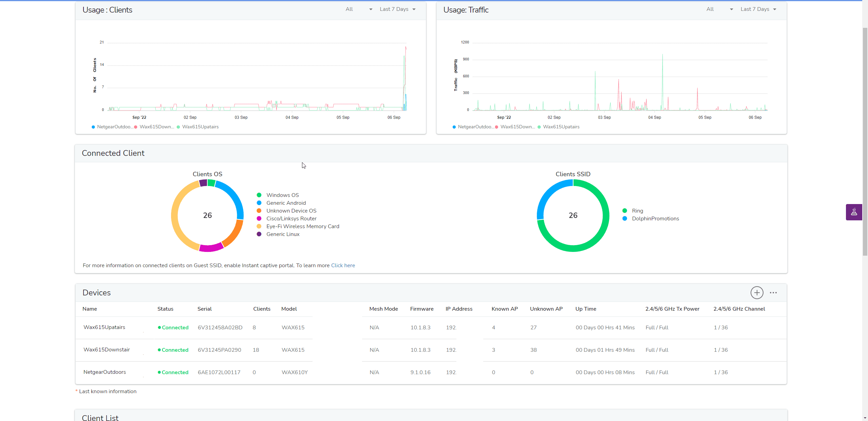Toggle NetgearOutdoors legend in Clients chart
The width and height of the screenshot is (868, 421).
click(x=114, y=127)
